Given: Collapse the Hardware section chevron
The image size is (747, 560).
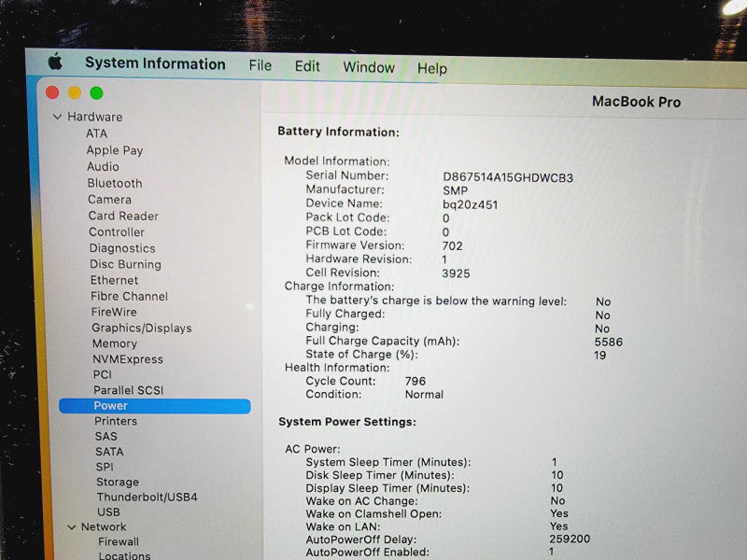Looking at the screenshot, I should [x=57, y=117].
